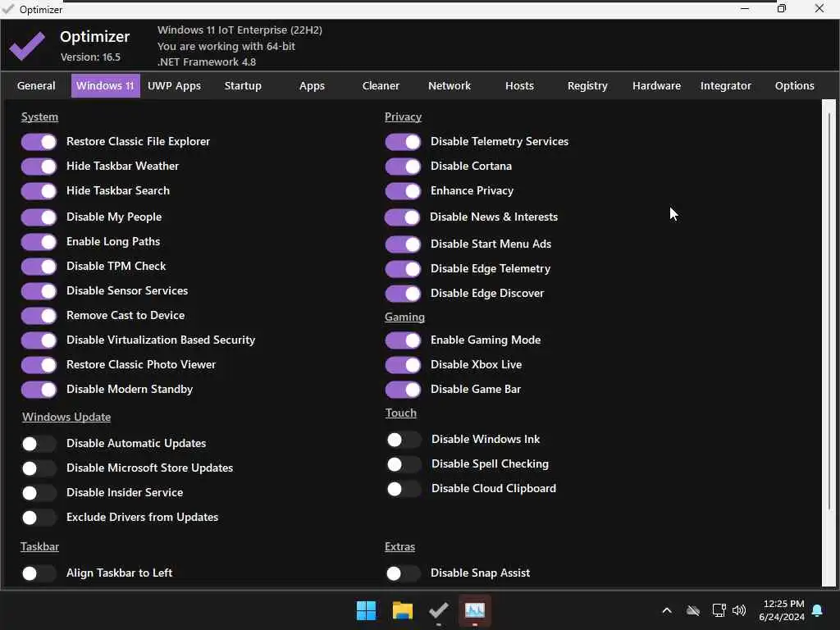Viewport: 840px width, 630px height.
Task: Toggle Enable Long Paths switch
Action: [39, 242]
